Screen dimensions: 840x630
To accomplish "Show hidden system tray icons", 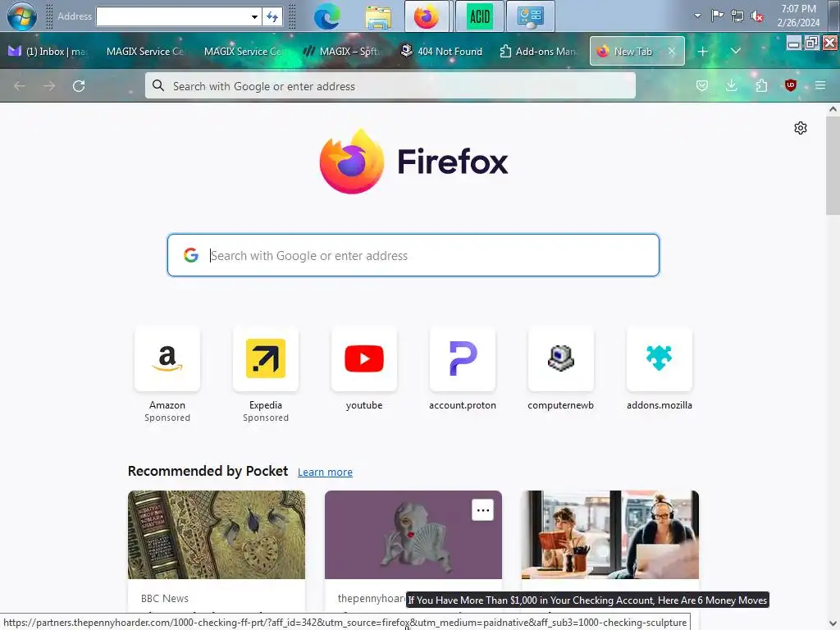I will (697, 16).
